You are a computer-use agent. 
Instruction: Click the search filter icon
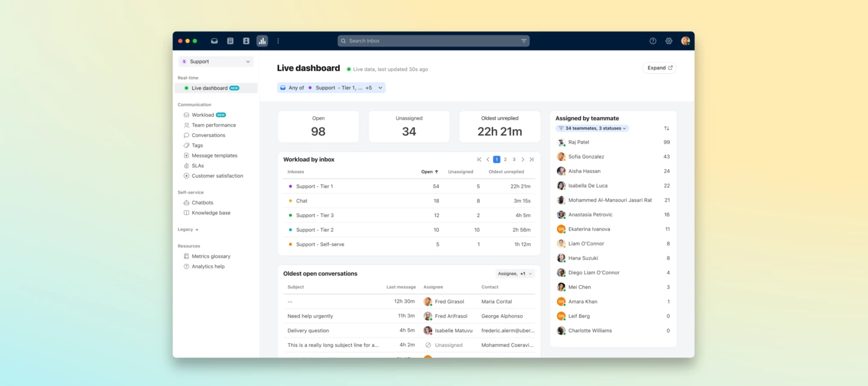[x=524, y=41]
